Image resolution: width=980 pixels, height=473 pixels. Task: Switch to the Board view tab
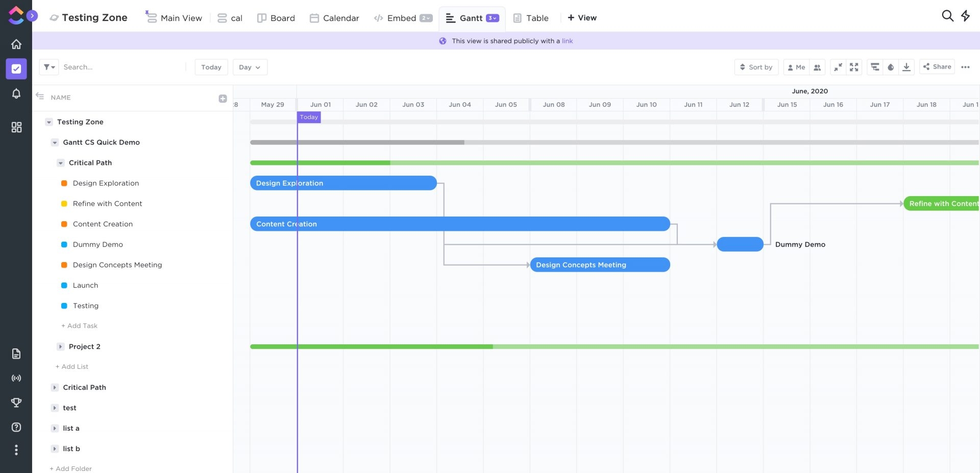[x=276, y=18]
